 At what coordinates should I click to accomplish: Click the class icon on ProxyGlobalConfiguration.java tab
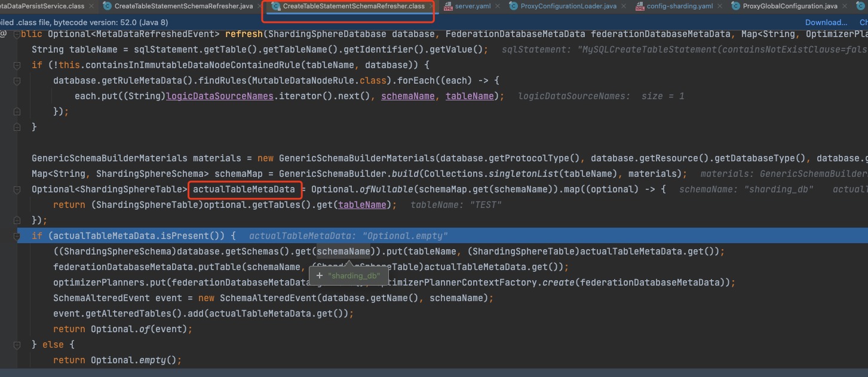[x=735, y=6]
